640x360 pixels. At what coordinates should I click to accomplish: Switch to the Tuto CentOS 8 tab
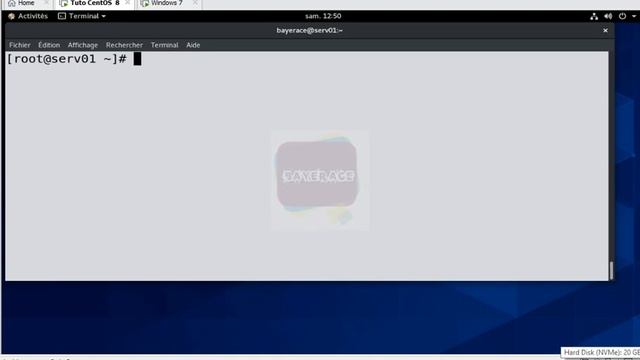[95, 3]
